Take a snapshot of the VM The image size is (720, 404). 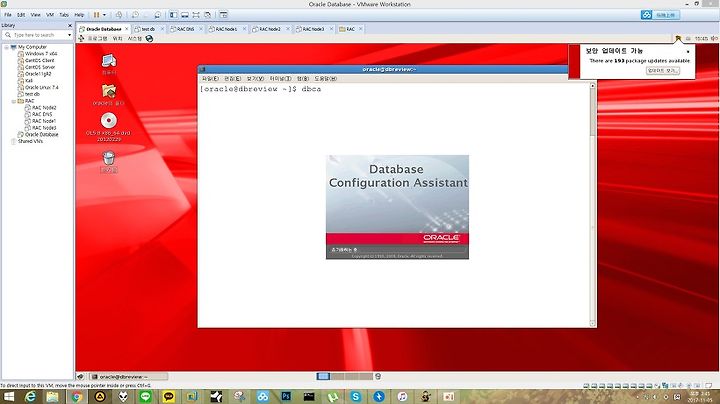(135, 15)
